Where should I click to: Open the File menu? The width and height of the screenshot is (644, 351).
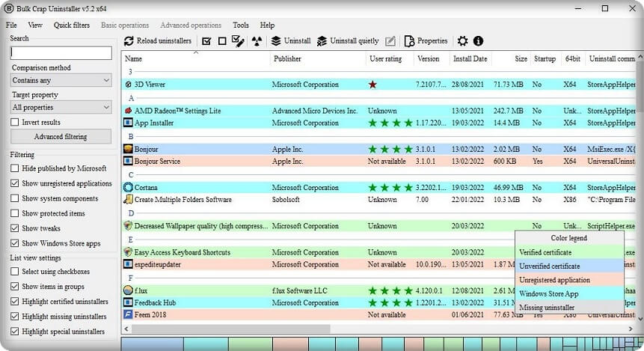[x=11, y=25]
